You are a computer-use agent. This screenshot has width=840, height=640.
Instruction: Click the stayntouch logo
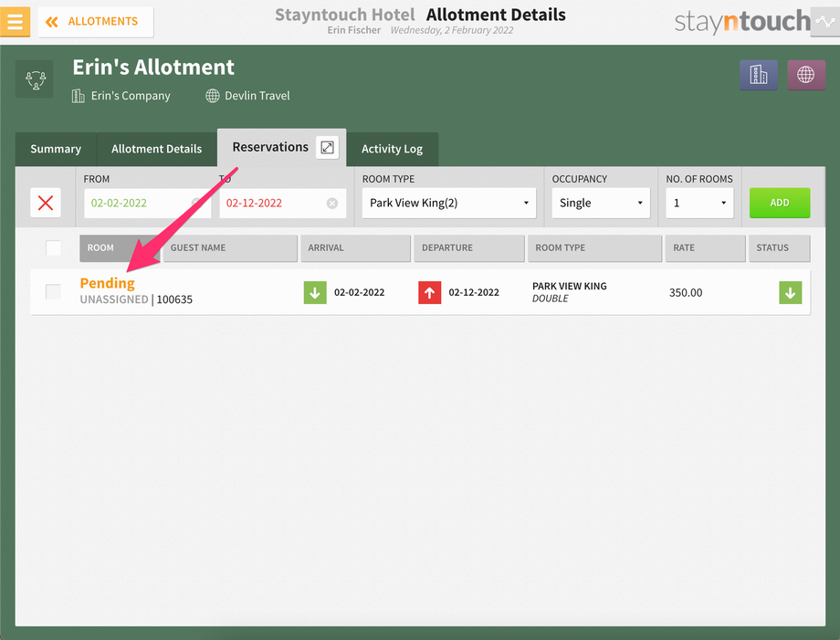(x=742, y=21)
